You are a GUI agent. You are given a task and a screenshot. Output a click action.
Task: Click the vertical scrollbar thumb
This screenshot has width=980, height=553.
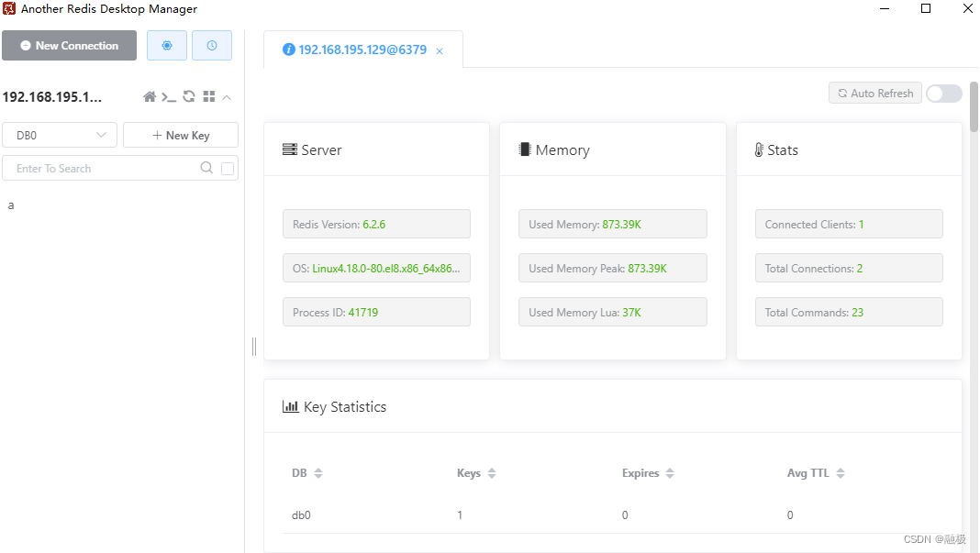point(974,107)
